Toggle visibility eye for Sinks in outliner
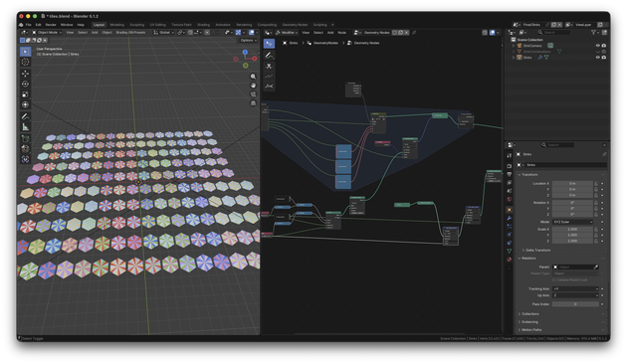The height and width of the screenshot is (364, 627). 598,57
